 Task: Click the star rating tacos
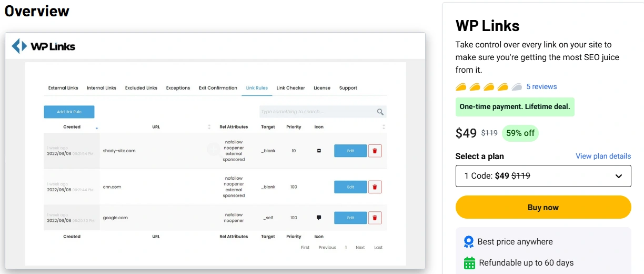(x=489, y=87)
